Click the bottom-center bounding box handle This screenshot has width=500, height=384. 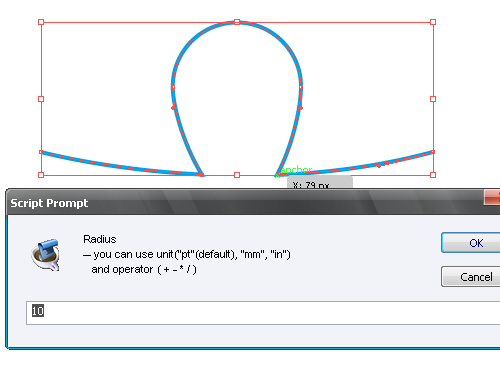[237, 175]
